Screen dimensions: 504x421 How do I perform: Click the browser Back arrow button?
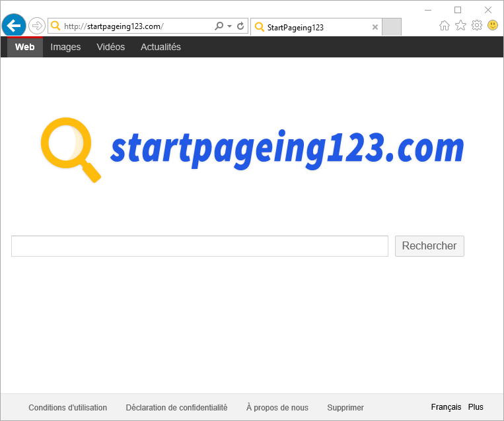(14, 25)
